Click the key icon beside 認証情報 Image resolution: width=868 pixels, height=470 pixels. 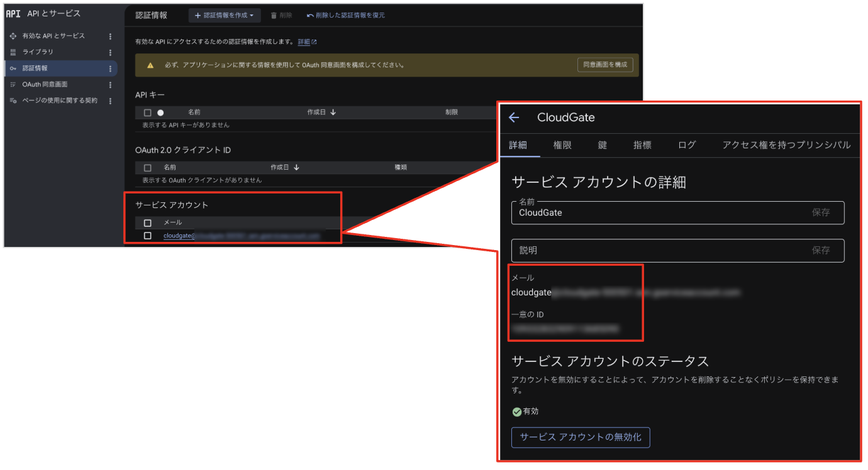[x=13, y=68]
